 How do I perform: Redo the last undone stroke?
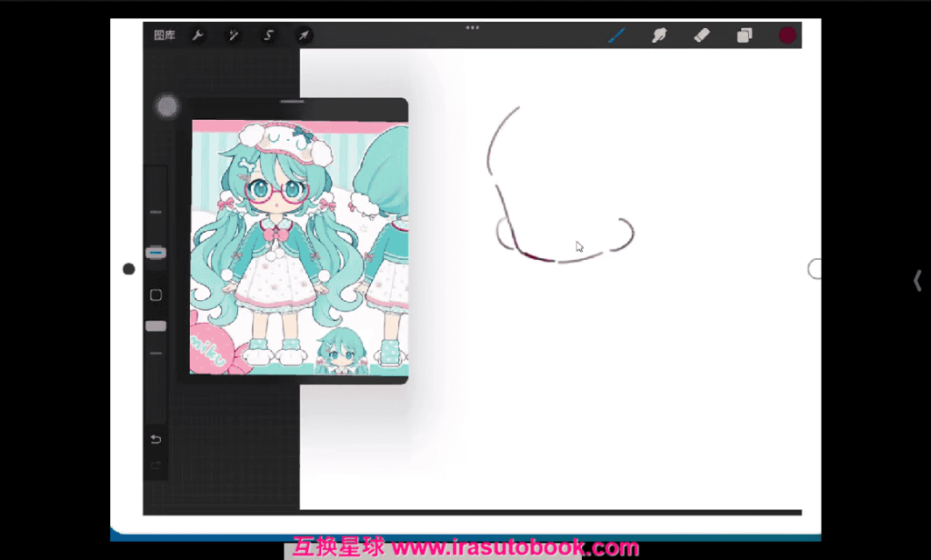[155, 465]
